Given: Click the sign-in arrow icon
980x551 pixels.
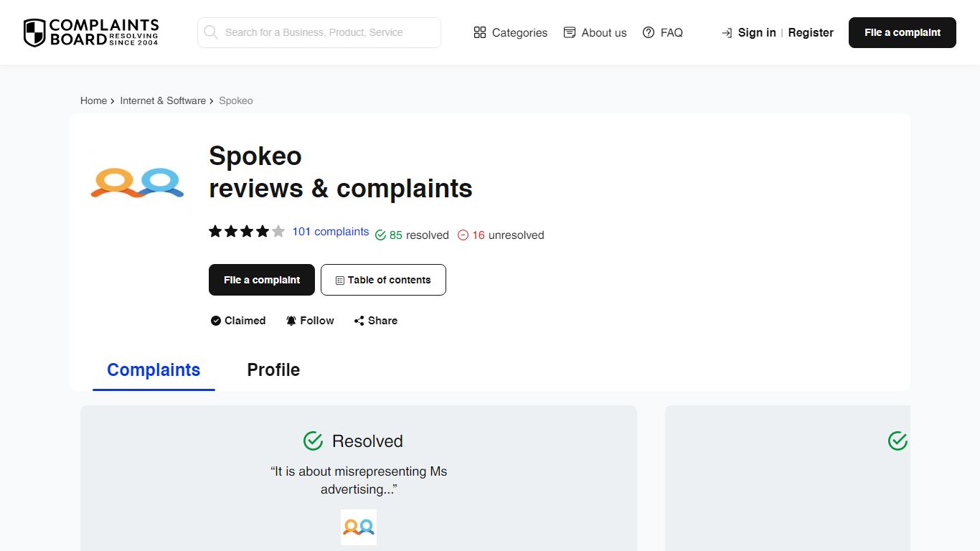Looking at the screenshot, I should click(727, 32).
